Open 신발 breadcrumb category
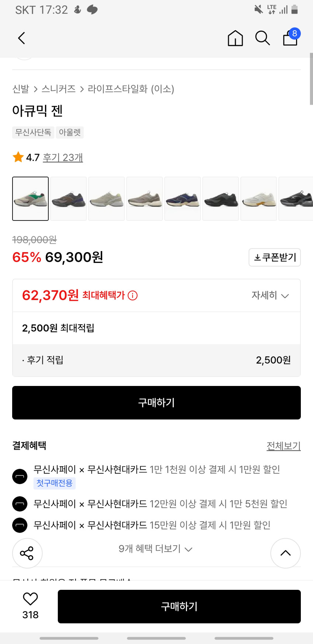 point(21,89)
